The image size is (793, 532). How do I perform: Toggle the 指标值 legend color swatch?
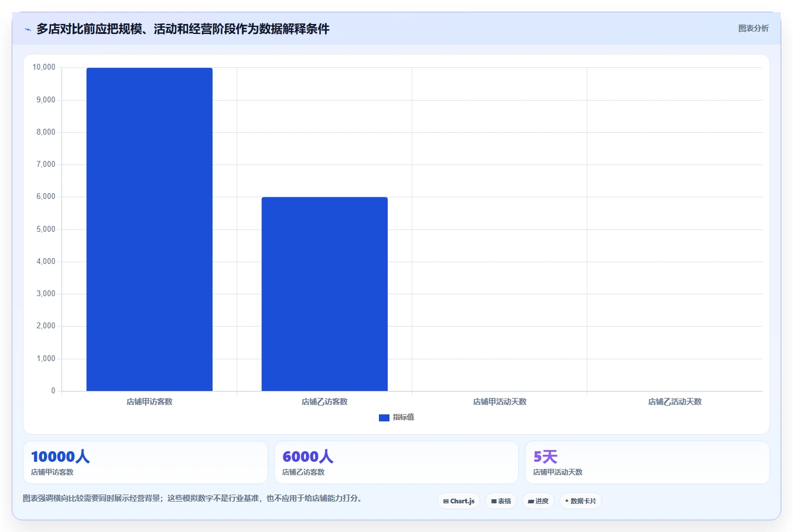click(384, 418)
